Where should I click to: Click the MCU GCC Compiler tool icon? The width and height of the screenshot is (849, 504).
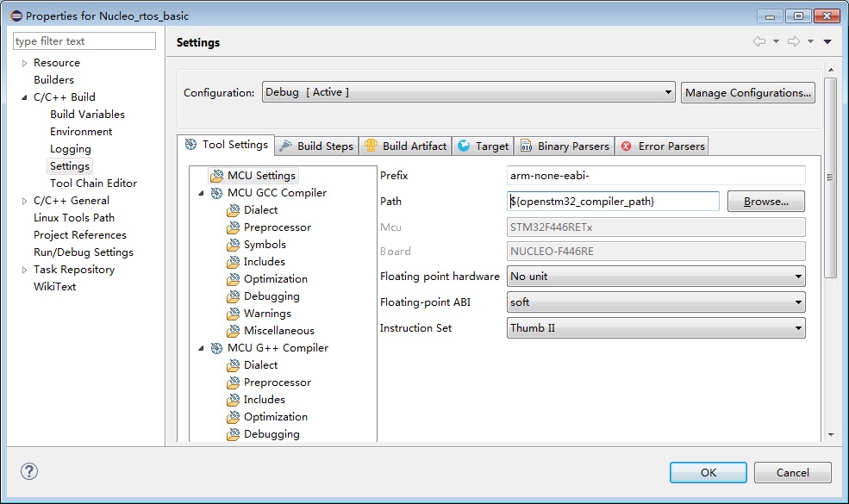click(x=216, y=193)
